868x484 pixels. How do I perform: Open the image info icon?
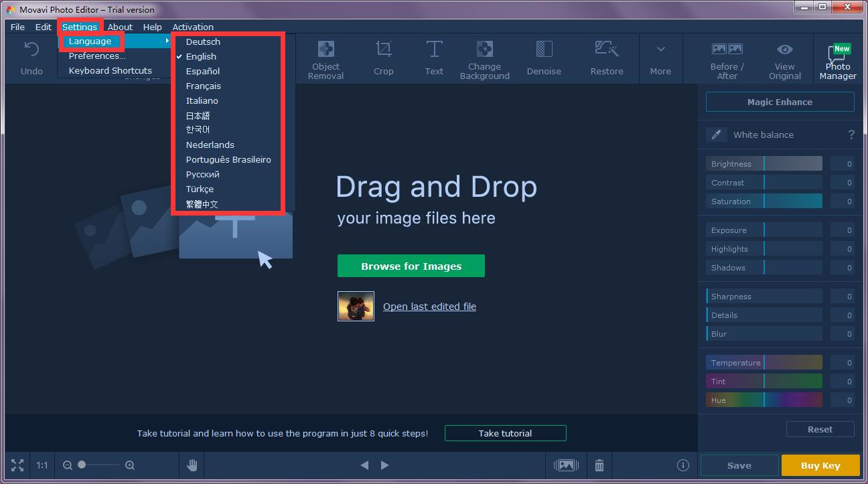[x=682, y=465]
